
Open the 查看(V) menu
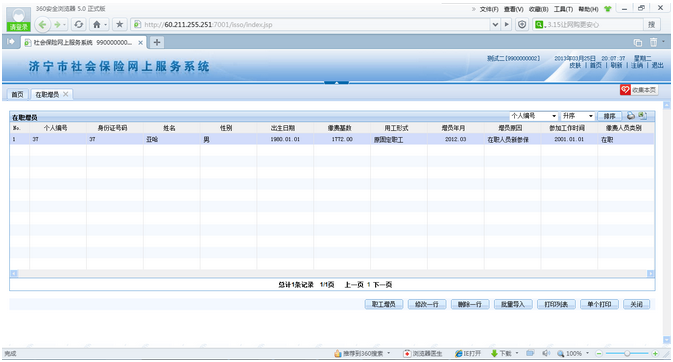[x=513, y=9]
